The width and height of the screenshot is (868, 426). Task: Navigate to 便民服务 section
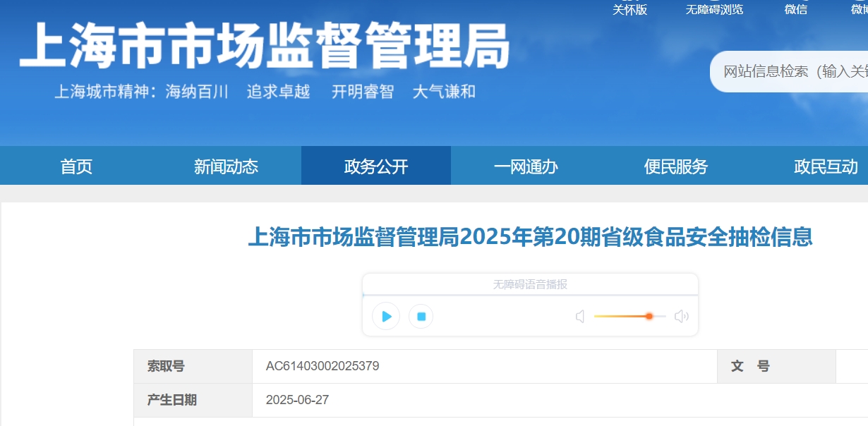tap(675, 166)
